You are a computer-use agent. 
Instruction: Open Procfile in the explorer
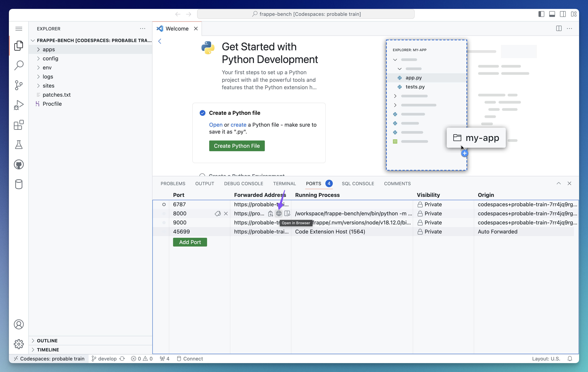coord(90,104)
